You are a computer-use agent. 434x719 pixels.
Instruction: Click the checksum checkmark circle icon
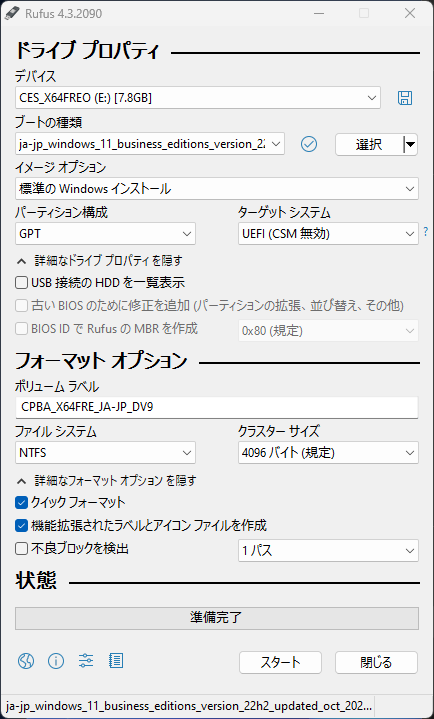(309, 144)
